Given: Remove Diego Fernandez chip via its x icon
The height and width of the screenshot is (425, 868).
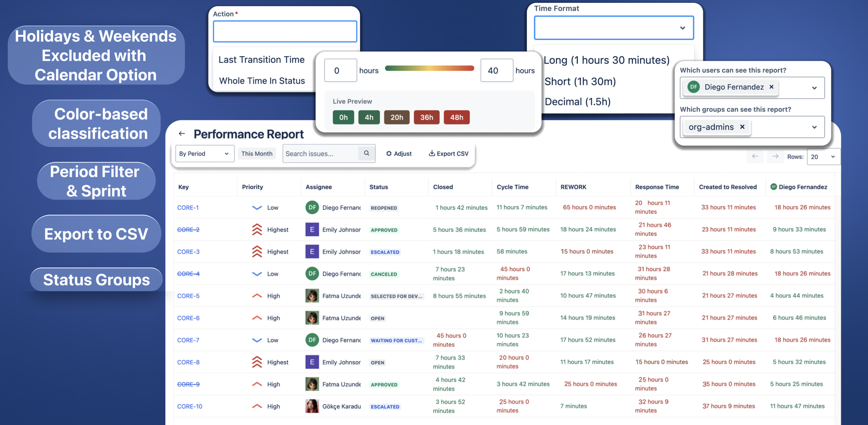Looking at the screenshot, I should (x=771, y=87).
